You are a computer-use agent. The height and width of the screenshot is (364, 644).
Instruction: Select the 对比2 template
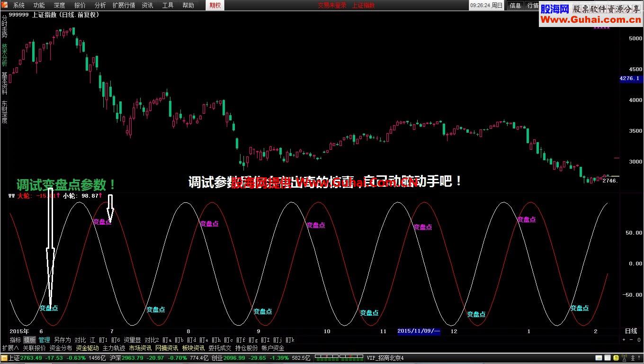click(152, 340)
